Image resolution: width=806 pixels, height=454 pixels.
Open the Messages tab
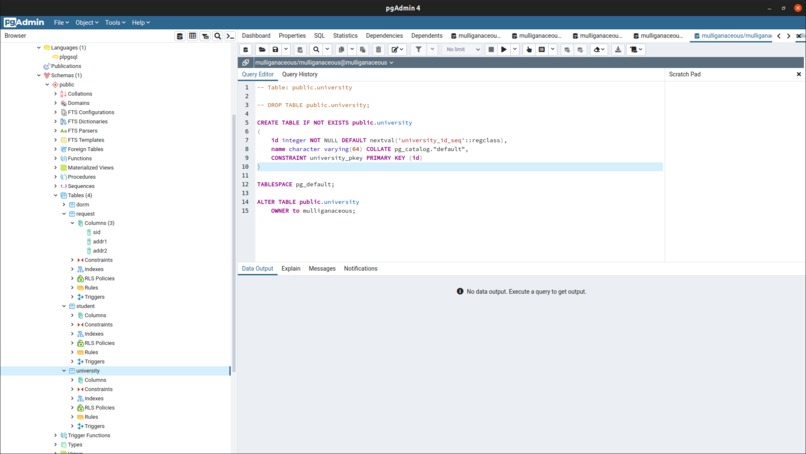[322, 268]
